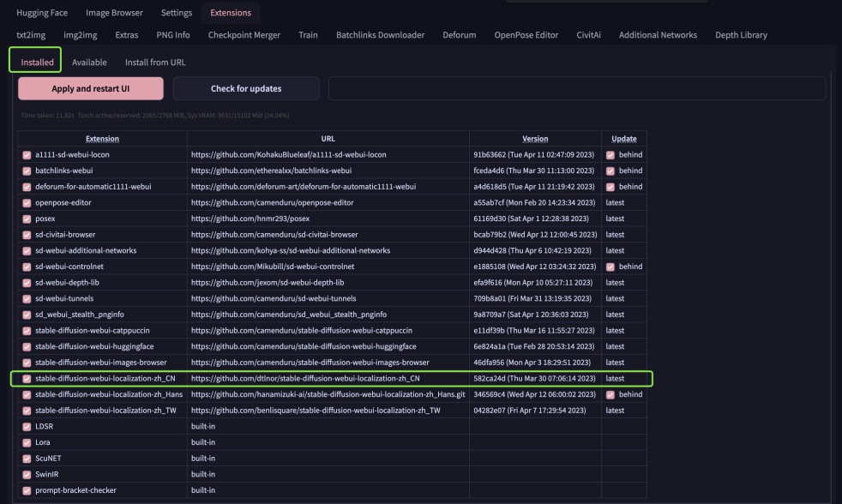Sort by Extension column header

coord(102,139)
